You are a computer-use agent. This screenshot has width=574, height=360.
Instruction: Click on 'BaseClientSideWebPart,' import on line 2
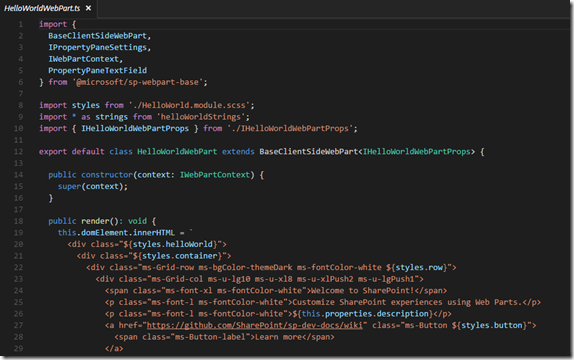coord(100,36)
